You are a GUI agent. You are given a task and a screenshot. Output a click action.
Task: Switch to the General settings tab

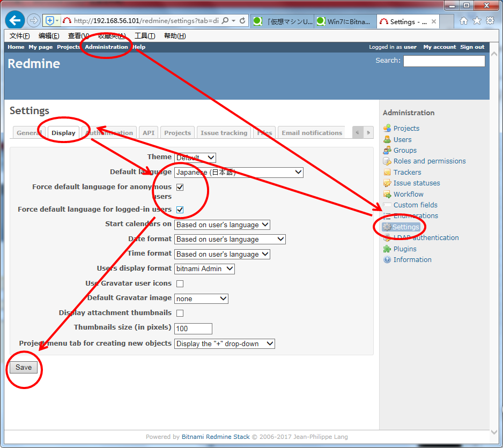(x=28, y=132)
